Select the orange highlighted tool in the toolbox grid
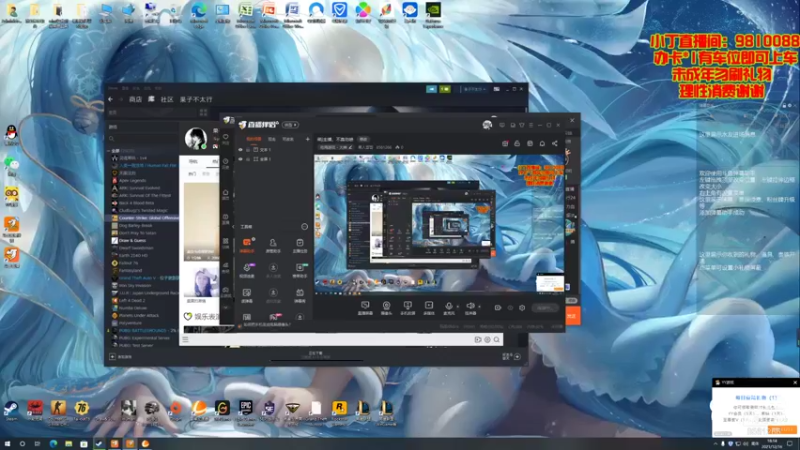 (x=247, y=245)
